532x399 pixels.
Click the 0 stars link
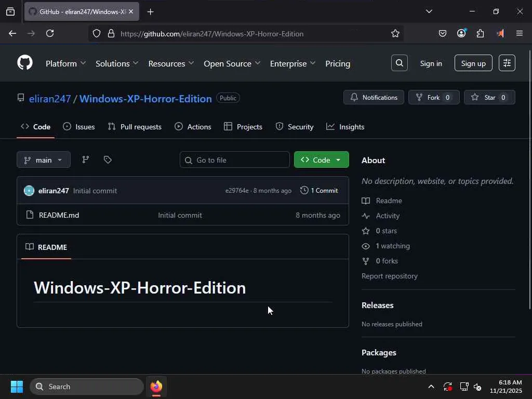[386, 231]
